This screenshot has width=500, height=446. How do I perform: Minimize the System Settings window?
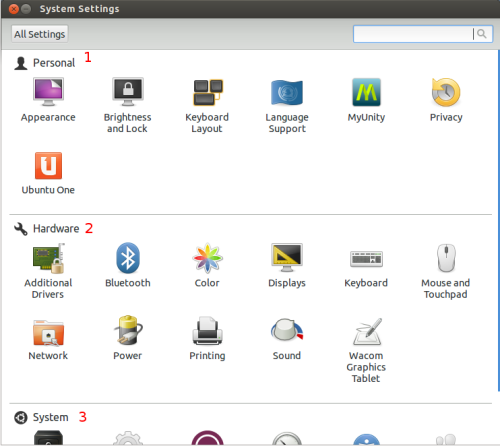[x=26, y=9]
